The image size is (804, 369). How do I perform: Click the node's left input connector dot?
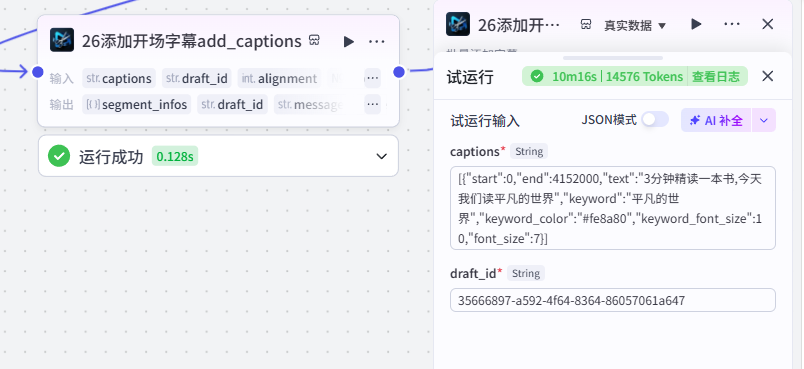[x=38, y=72]
